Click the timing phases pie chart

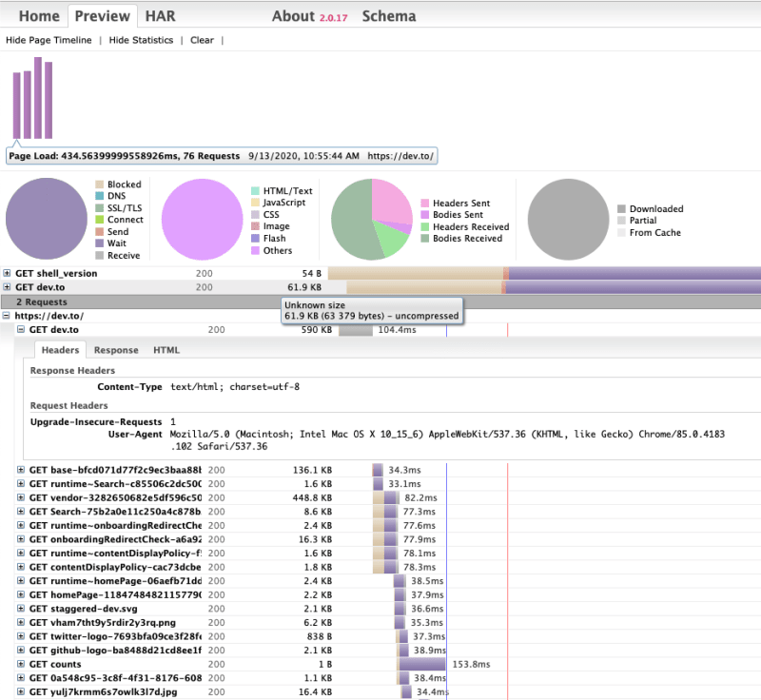pos(47,219)
